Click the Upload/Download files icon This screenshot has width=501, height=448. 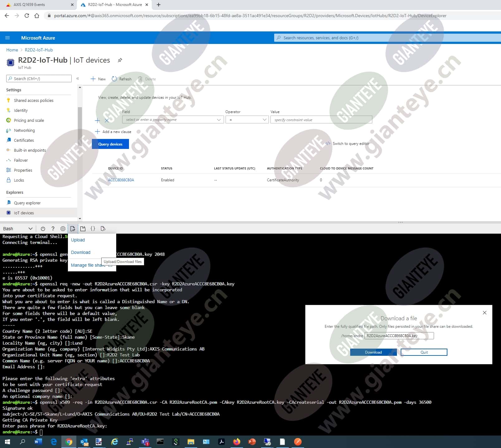(x=73, y=229)
